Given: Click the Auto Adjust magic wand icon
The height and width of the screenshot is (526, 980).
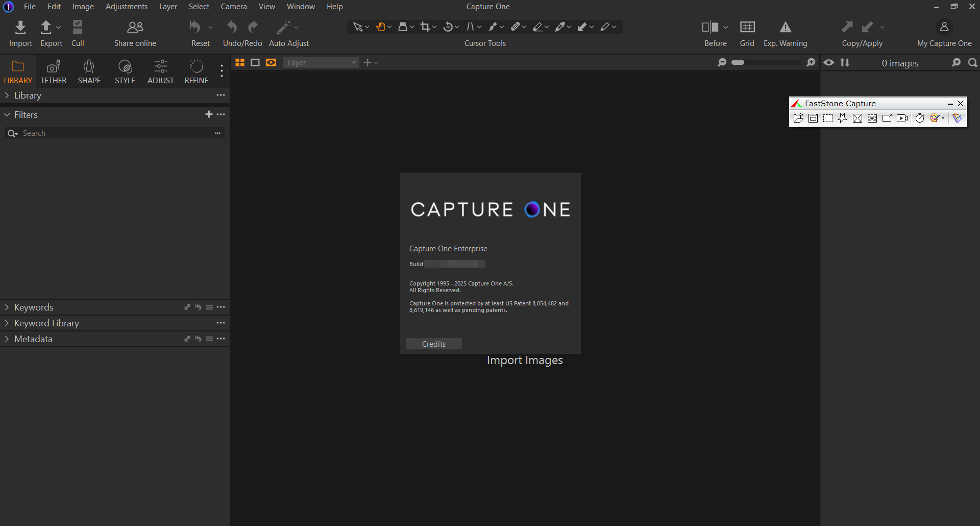Looking at the screenshot, I should pos(283,27).
